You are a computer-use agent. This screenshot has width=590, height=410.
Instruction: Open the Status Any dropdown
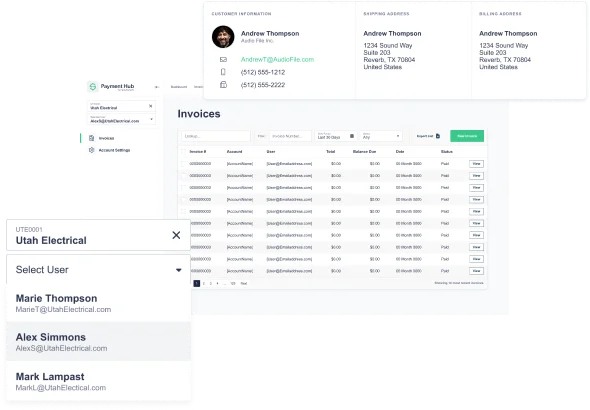point(381,136)
